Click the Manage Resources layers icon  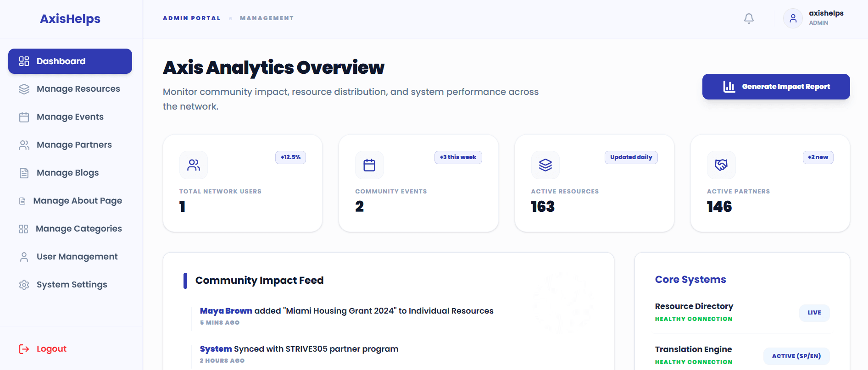click(x=24, y=89)
